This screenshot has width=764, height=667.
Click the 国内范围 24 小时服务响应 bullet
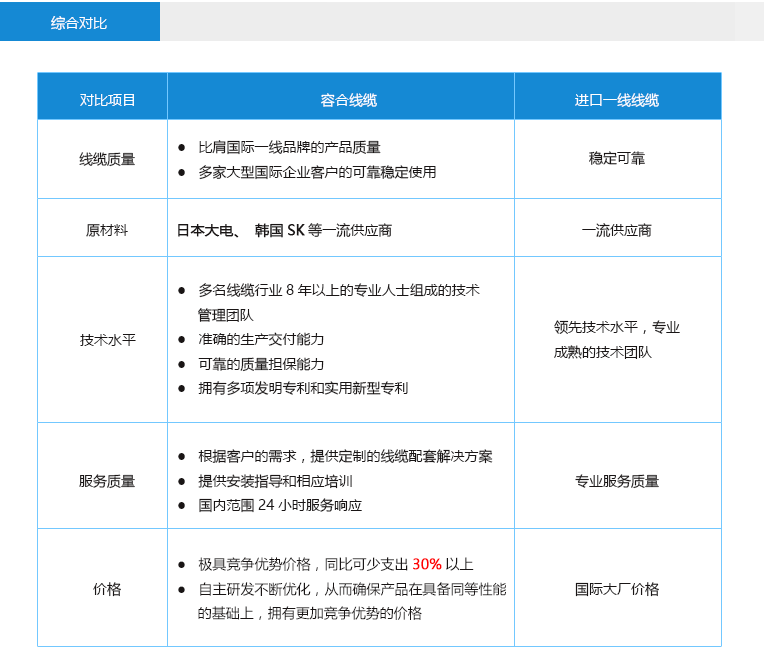tap(280, 505)
